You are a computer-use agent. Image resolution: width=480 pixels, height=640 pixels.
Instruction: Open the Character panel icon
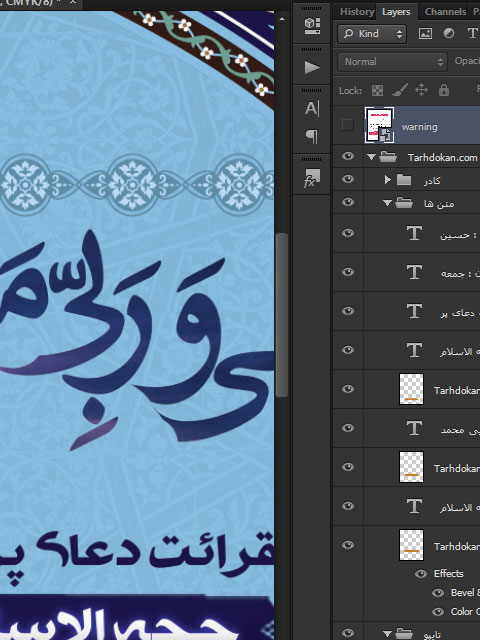tap(312, 109)
